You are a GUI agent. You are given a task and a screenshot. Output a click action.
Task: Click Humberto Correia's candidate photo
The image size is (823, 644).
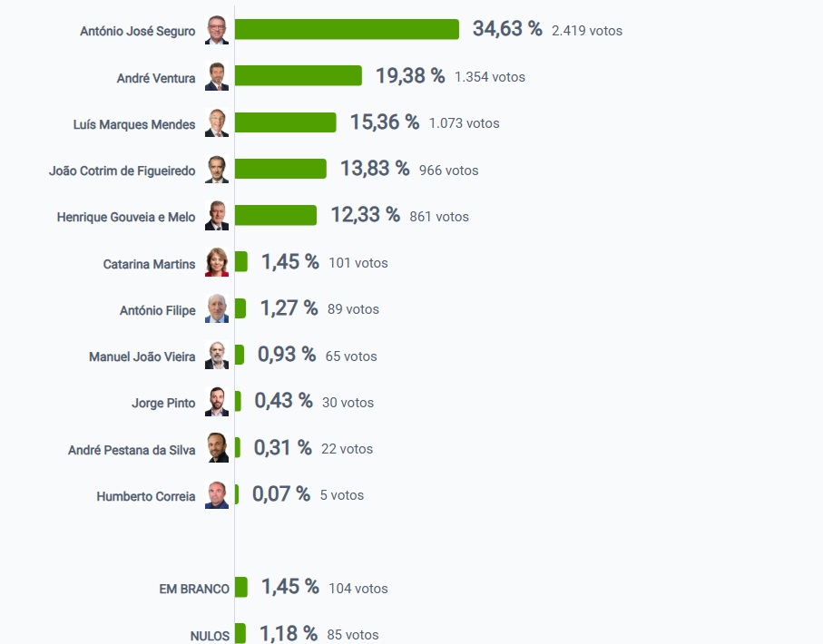pyautogui.click(x=217, y=495)
